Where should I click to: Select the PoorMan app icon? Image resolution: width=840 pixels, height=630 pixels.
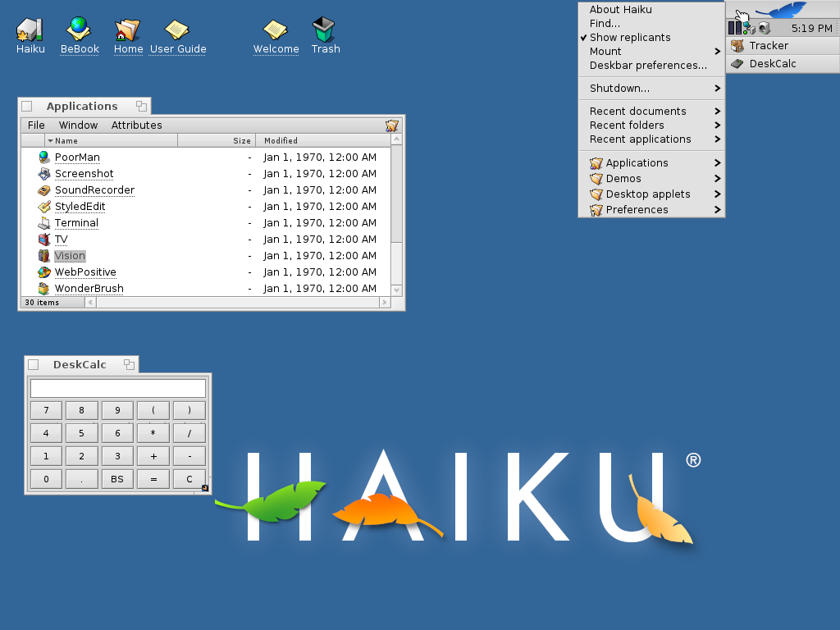44,157
